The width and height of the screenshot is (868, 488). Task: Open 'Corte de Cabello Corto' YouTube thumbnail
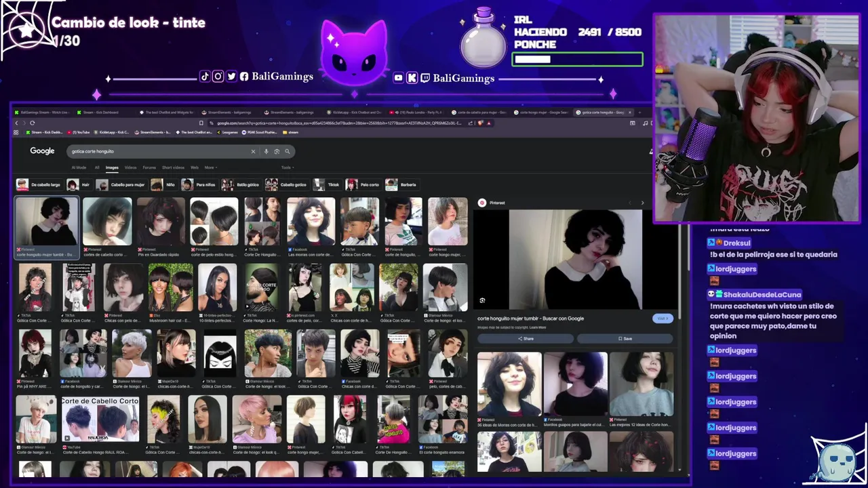pos(100,420)
